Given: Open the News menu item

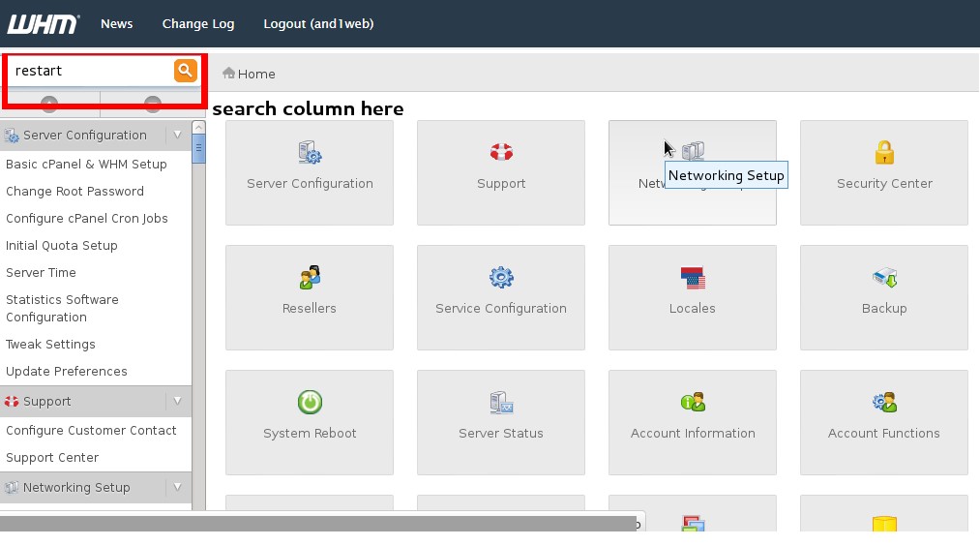Looking at the screenshot, I should click(x=116, y=24).
